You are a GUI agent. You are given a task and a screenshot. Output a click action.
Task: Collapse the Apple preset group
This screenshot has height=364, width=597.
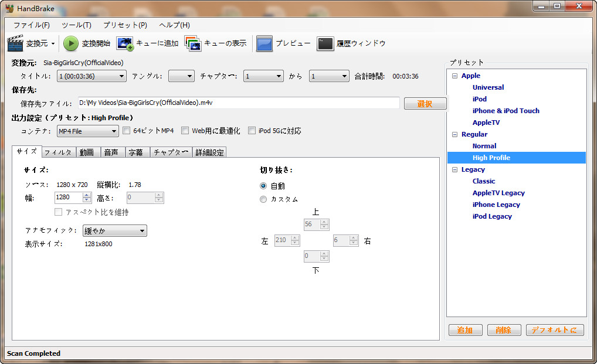(x=455, y=75)
